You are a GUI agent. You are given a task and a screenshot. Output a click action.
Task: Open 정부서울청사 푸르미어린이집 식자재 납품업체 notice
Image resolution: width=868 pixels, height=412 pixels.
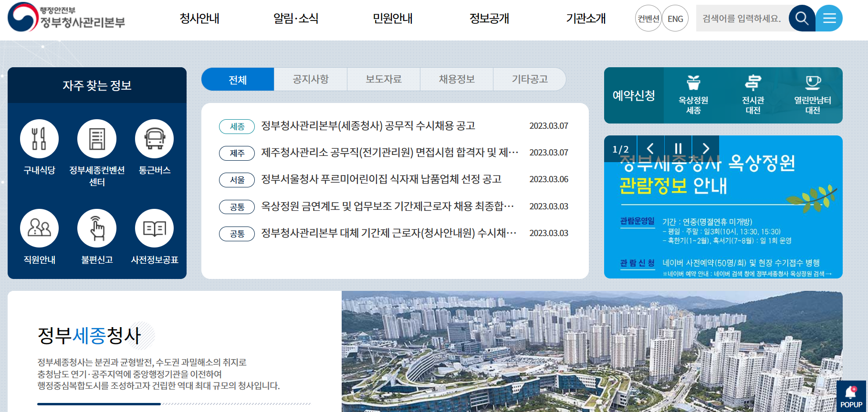(x=381, y=179)
